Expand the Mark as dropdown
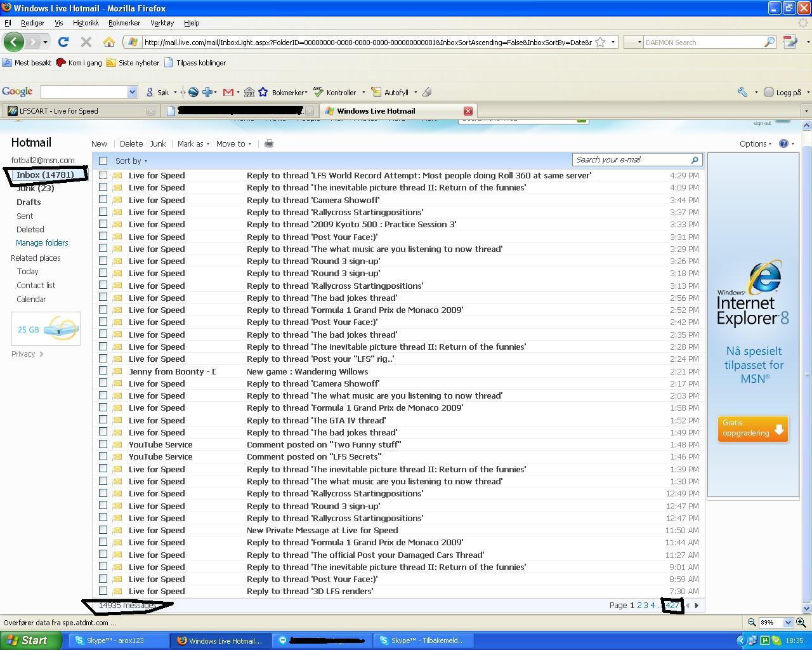This screenshot has height=650, width=812. (x=193, y=143)
